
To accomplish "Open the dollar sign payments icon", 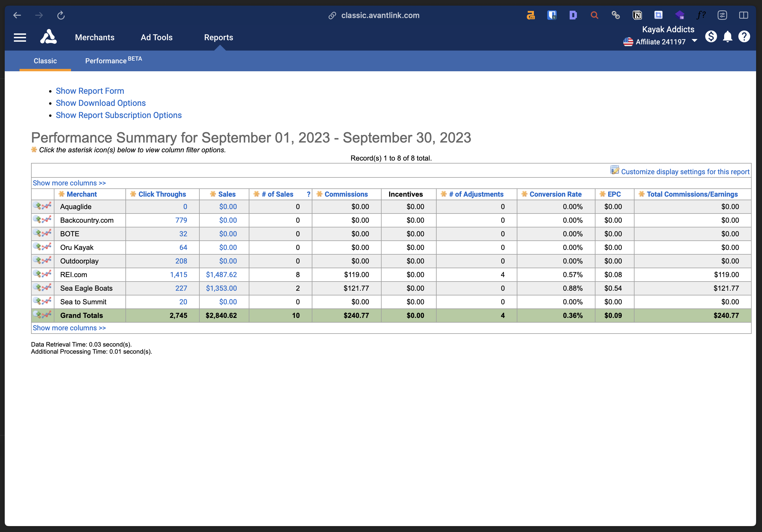I will [x=711, y=36].
